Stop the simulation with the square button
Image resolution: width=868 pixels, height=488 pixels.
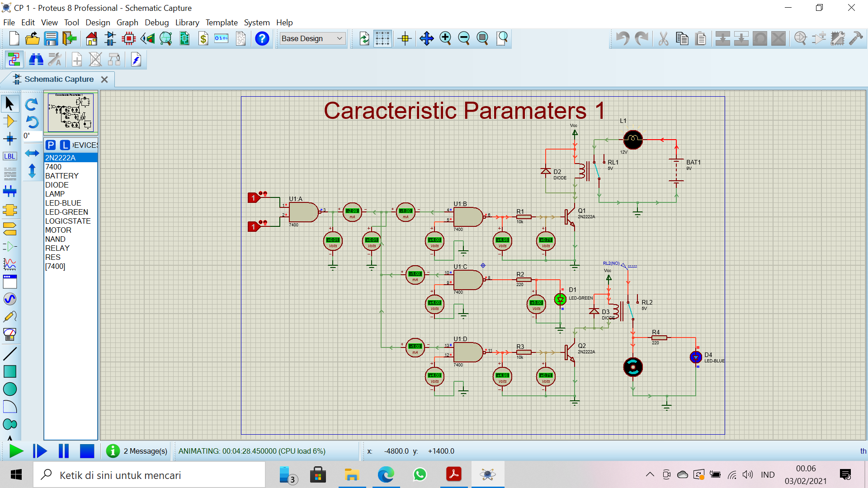pos(87,450)
